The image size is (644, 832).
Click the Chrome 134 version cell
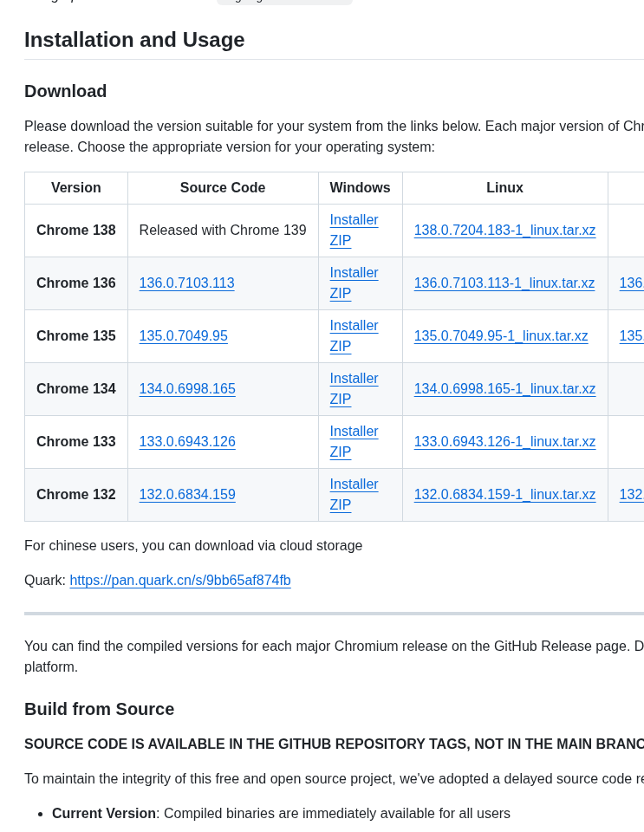[x=76, y=388]
